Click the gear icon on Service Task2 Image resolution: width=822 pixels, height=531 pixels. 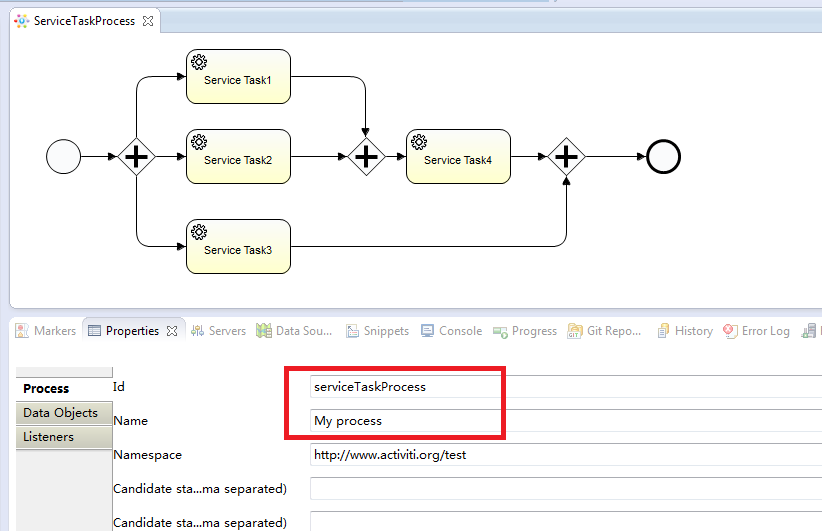[199, 142]
